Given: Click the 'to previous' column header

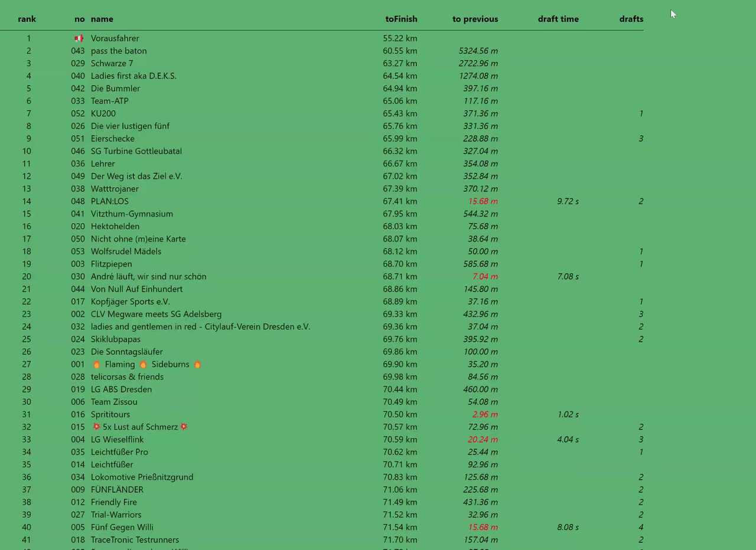Looking at the screenshot, I should (475, 19).
